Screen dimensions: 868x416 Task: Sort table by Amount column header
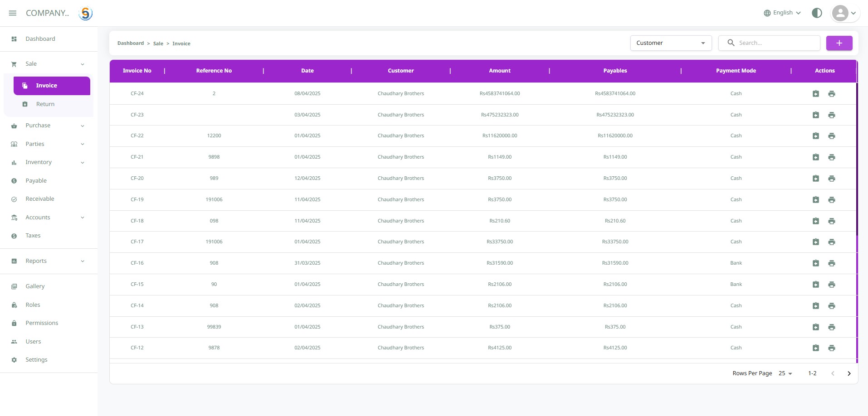point(499,71)
